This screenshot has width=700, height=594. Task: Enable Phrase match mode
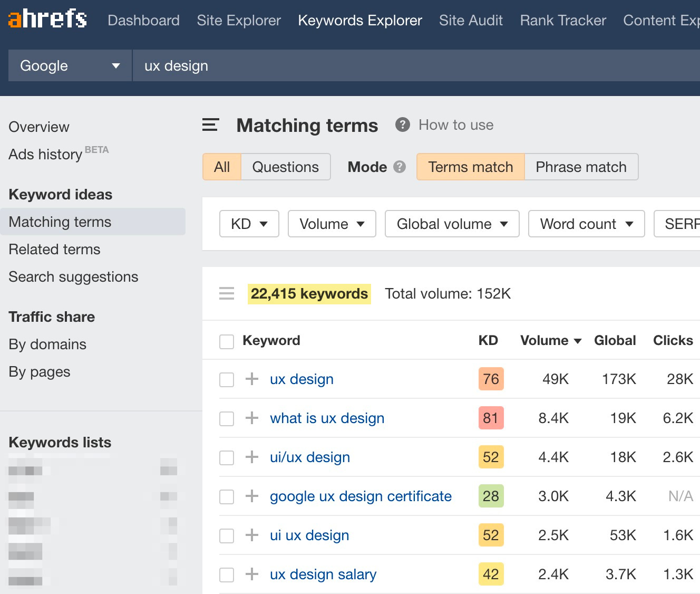click(x=580, y=167)
